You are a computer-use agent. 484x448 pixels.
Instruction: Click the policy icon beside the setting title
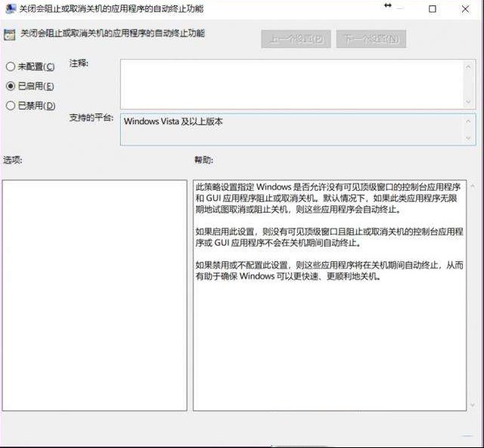click(9, 35)
